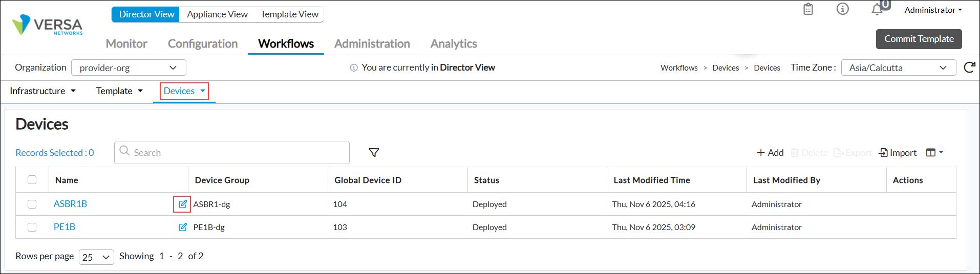
Task: Select the ASBR1B row checkbox
Action: coord(32,204)
